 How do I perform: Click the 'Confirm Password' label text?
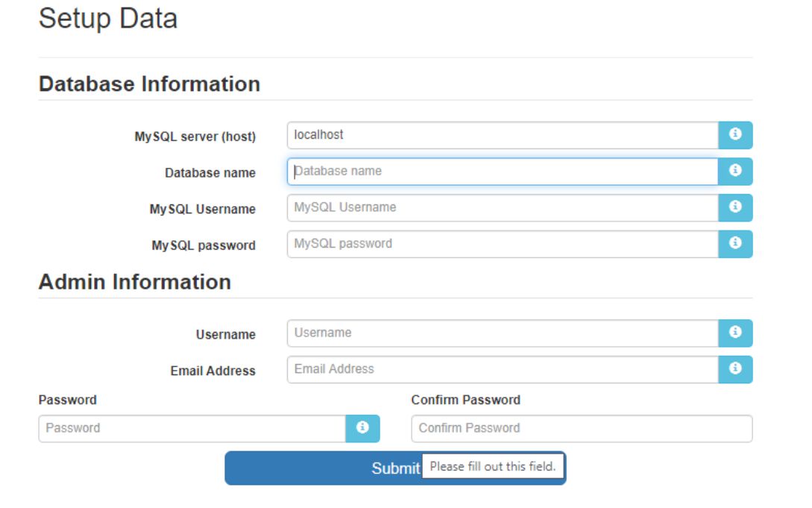click(x=465, y=400)
